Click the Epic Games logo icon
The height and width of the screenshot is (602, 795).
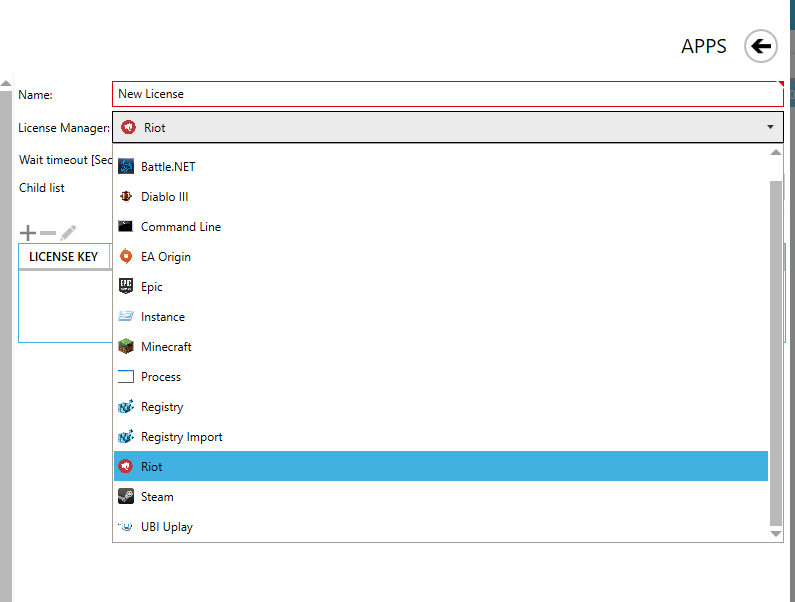[126, 286]
